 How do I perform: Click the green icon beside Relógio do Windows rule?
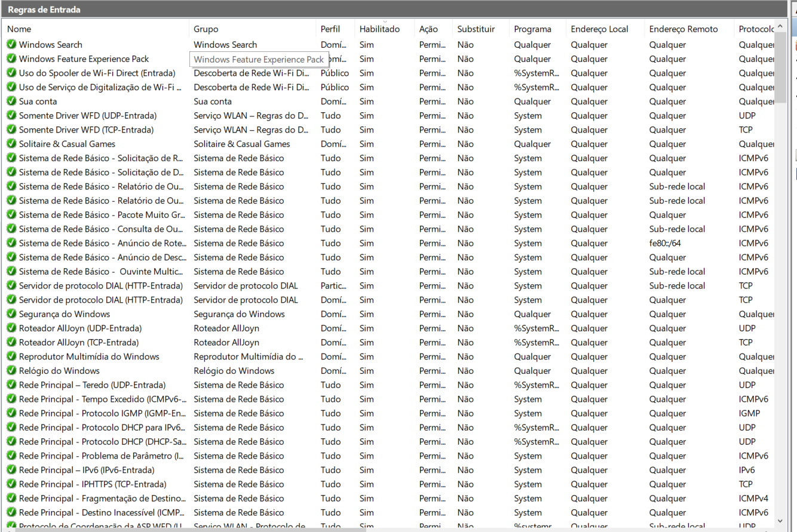pos(11,371)
